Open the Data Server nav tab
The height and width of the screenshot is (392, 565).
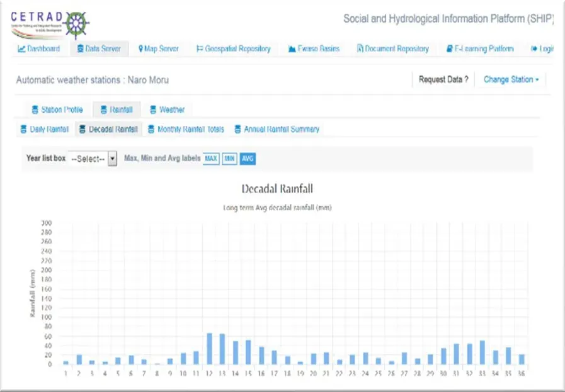[x=99, y=49]
